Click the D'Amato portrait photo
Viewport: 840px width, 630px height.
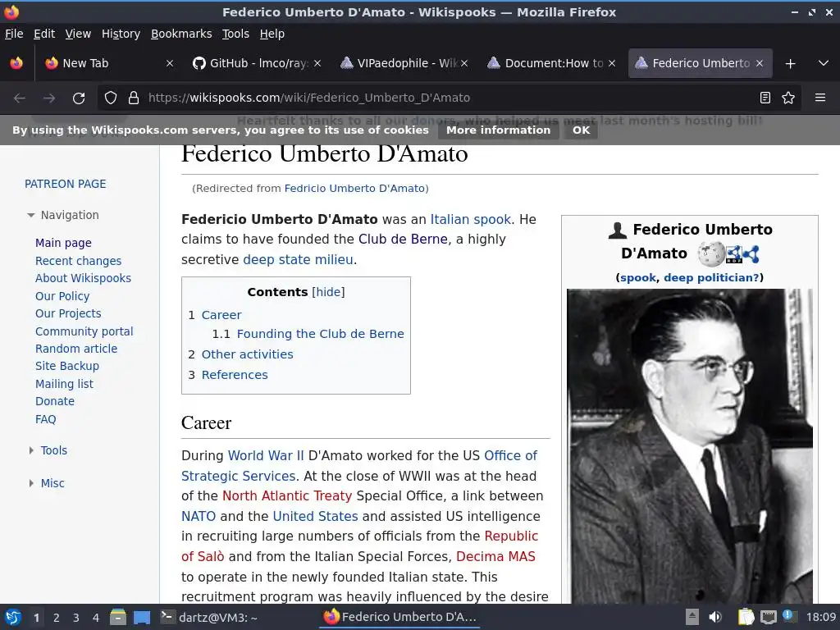(689, 445)
